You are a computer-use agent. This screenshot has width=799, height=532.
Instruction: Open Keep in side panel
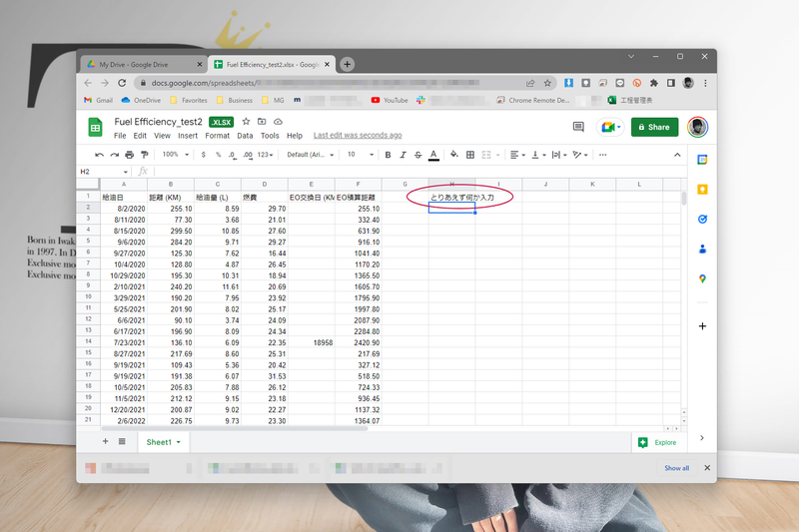point(702,190)
